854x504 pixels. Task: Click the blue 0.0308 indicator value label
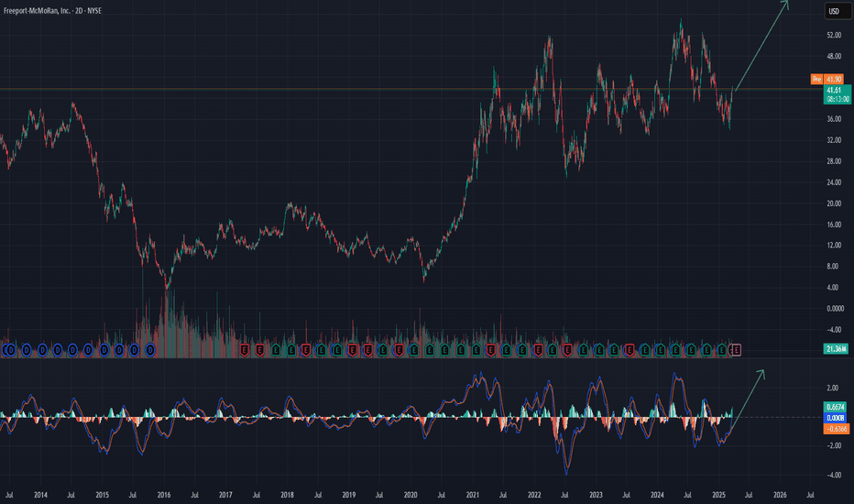point(836,418)
